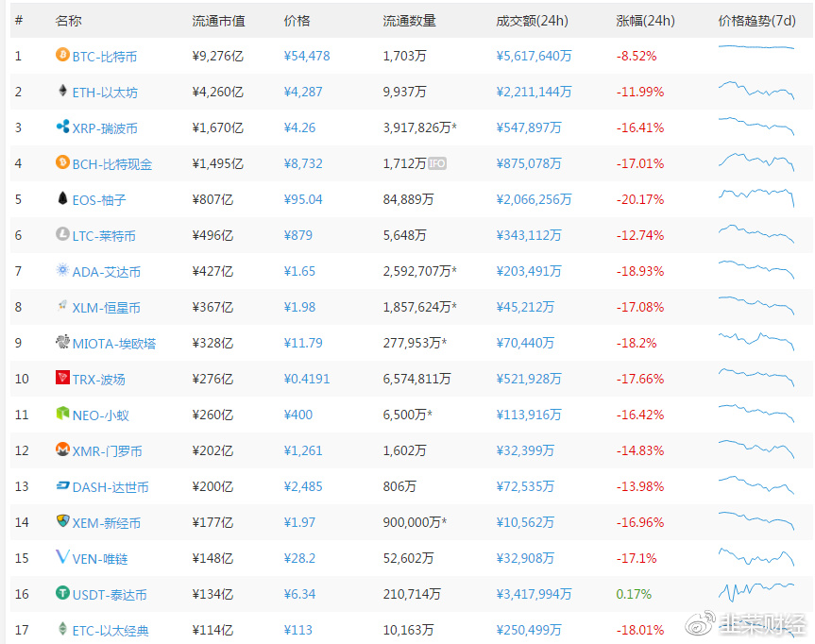Screen dimensions: 815x644
Task: Click EOS volume ¥2,066,256万
Action: pos(534,199)
